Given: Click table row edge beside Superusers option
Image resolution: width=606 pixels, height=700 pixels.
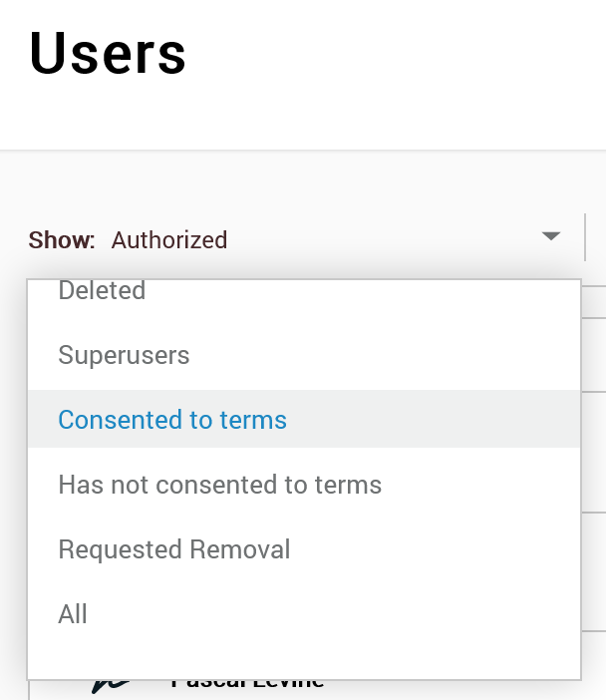Looking at the screenshot, I should [x=593, y=355].
